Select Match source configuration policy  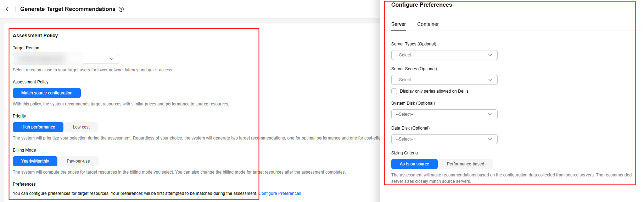coord(47,93)
